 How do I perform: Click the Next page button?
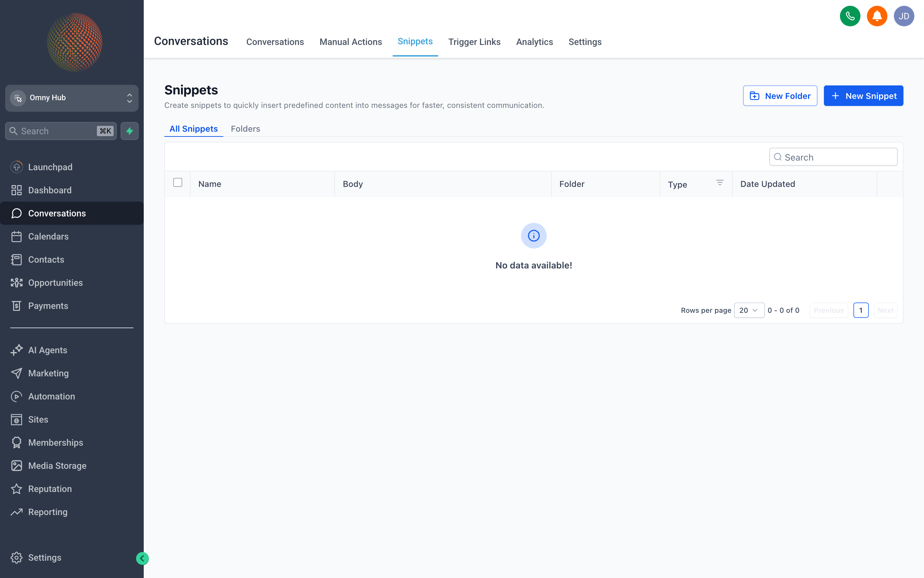[886, 310]
